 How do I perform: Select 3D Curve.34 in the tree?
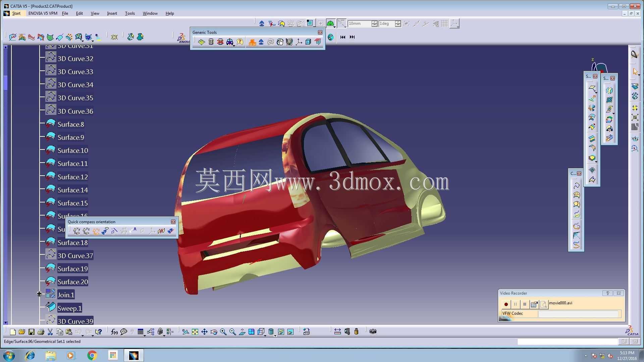[x=75, y=85]
